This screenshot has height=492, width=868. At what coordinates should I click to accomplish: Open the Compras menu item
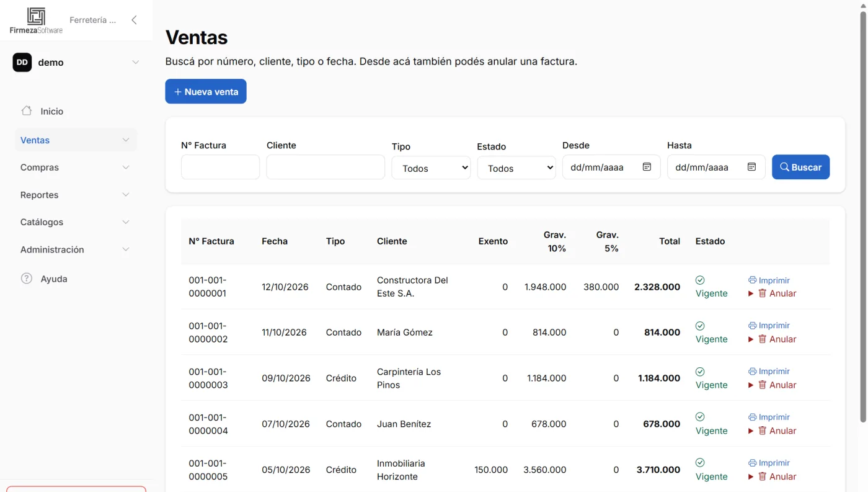76,168
